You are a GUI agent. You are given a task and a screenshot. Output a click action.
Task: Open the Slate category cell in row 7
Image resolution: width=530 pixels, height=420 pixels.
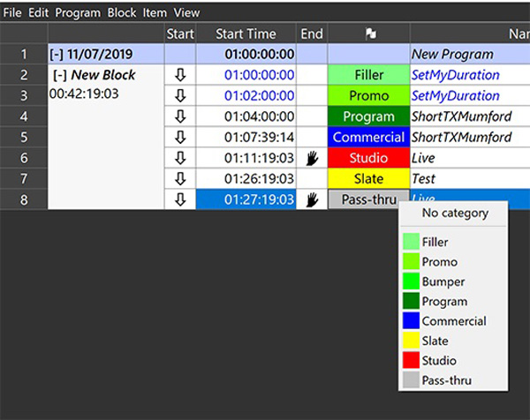pos(368,179)
